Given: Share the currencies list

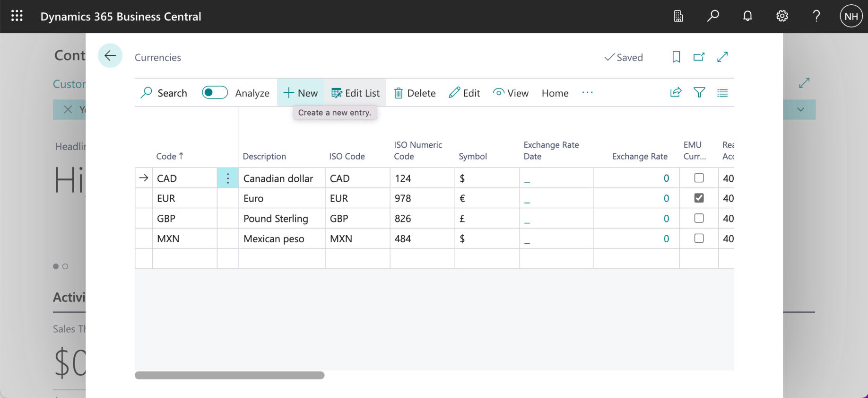Looking at the screenshot, I should tap(676, 93).
